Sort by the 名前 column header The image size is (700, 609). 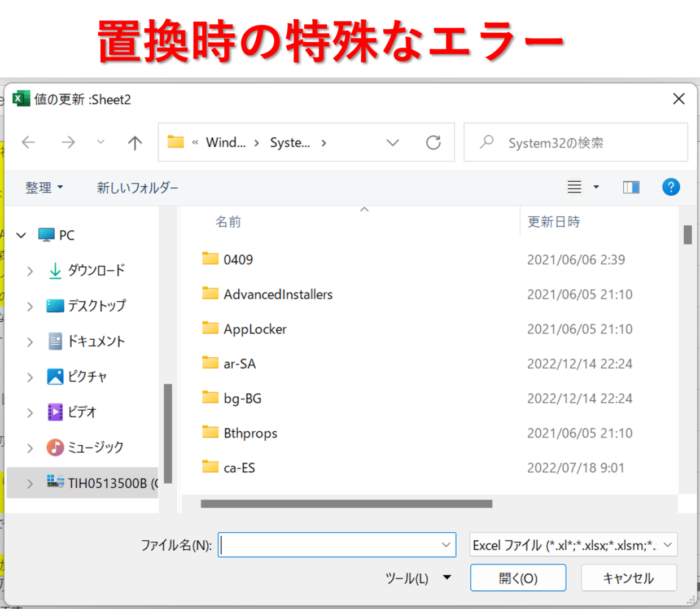tap(228, 222)
